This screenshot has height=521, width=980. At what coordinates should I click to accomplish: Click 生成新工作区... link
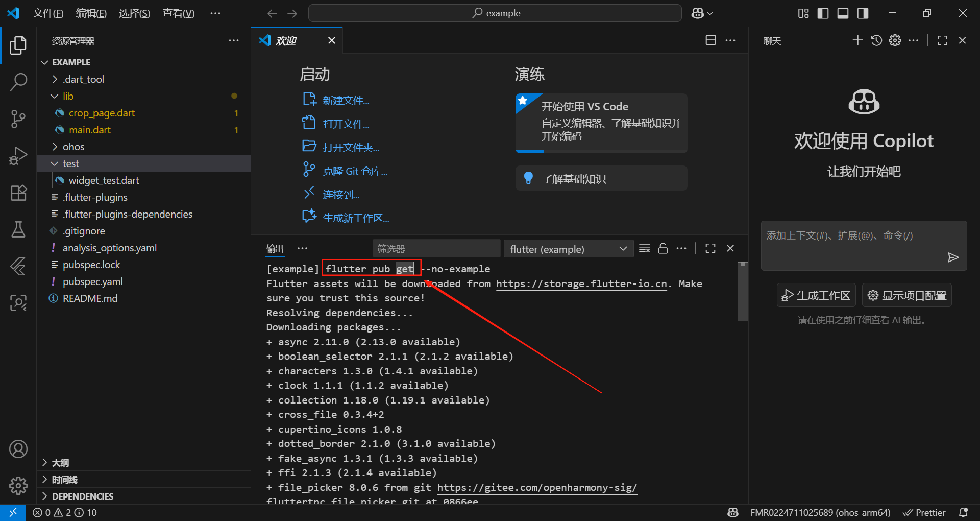click(x=356, y=218)
